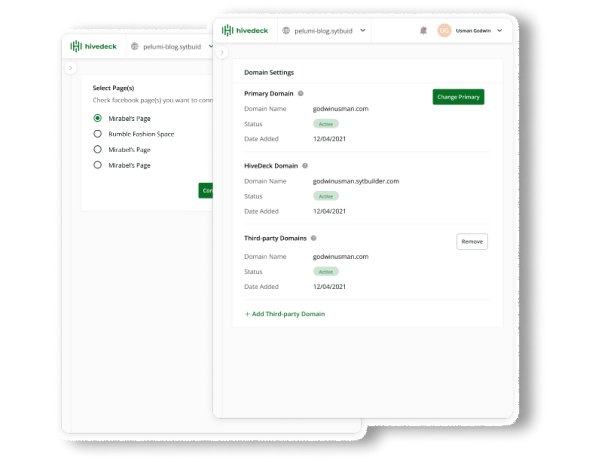
Task: Open Usman Godwin account menu chevron
Action: pos(499,31)
